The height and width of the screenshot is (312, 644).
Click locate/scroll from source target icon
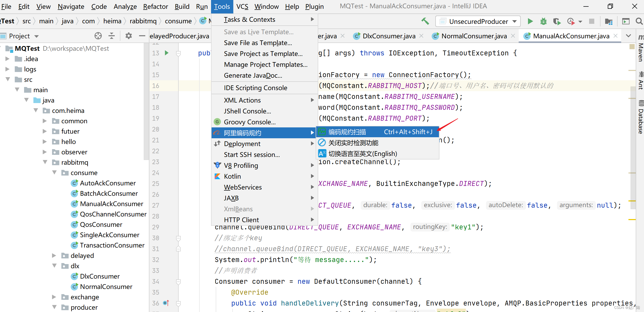click(98, 36)
